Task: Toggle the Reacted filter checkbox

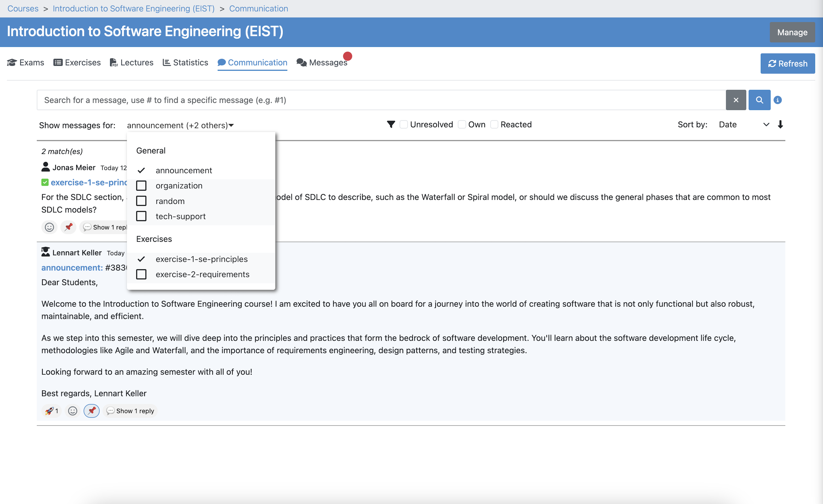Action: pyautogui.click(x=494, y=124)
